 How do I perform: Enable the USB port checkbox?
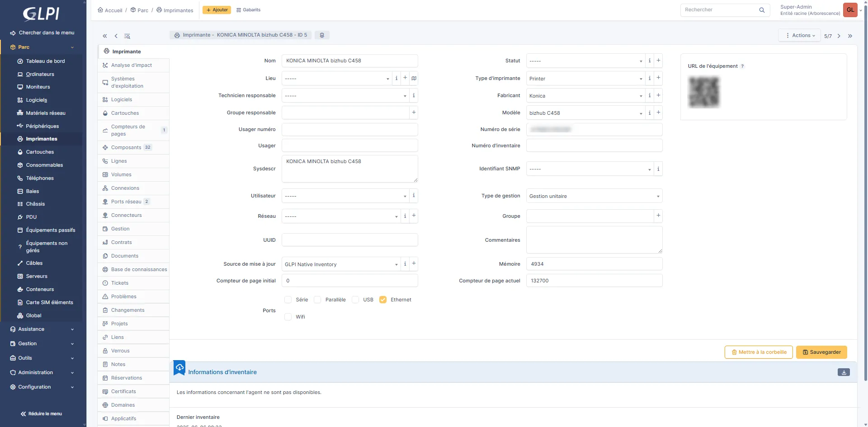point(355,300)
